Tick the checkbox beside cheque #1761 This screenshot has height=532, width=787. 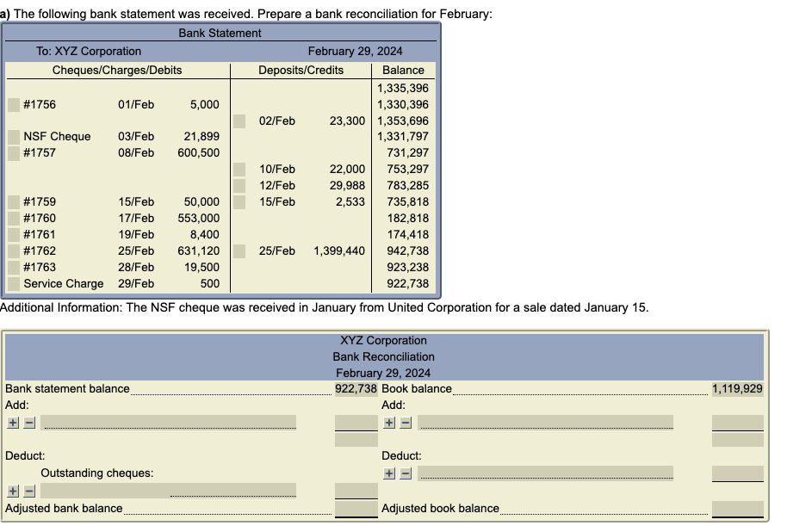coord(14,234)
